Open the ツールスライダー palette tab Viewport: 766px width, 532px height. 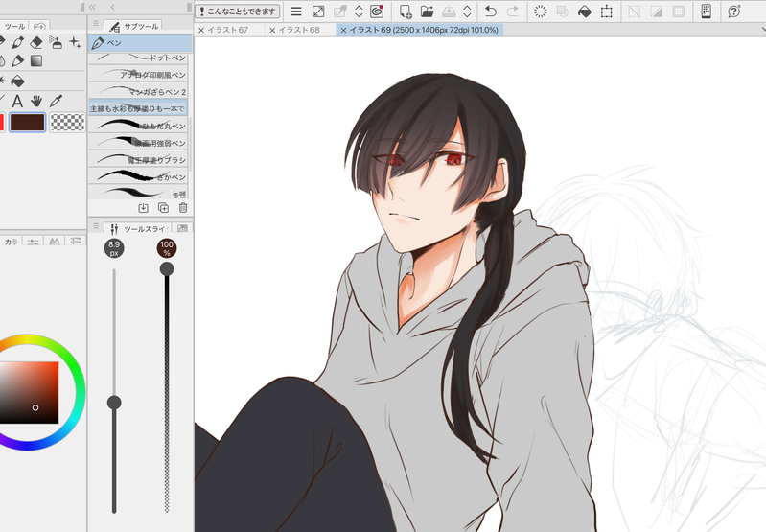138,229
